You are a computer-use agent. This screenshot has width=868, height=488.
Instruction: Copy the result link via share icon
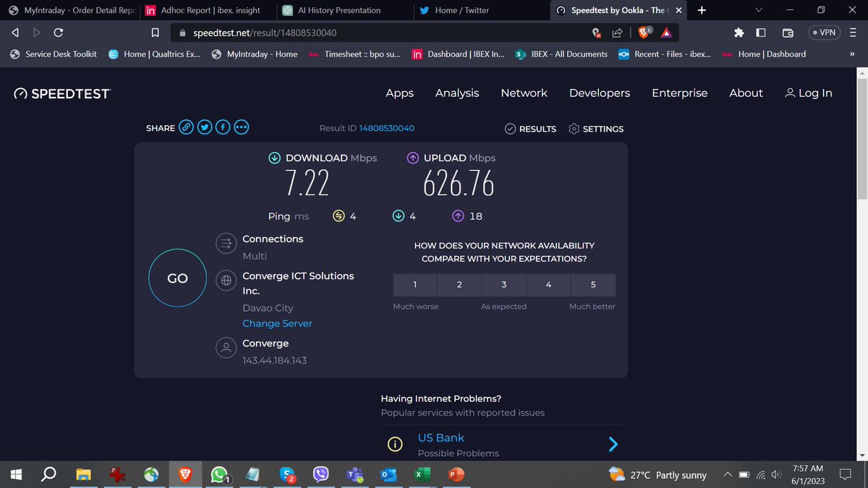tap(187, 127)
